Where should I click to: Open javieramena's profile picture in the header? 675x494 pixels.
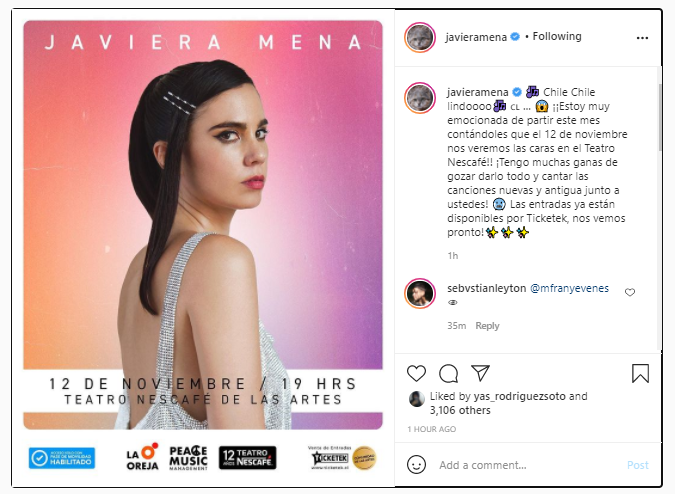[420, 37]
